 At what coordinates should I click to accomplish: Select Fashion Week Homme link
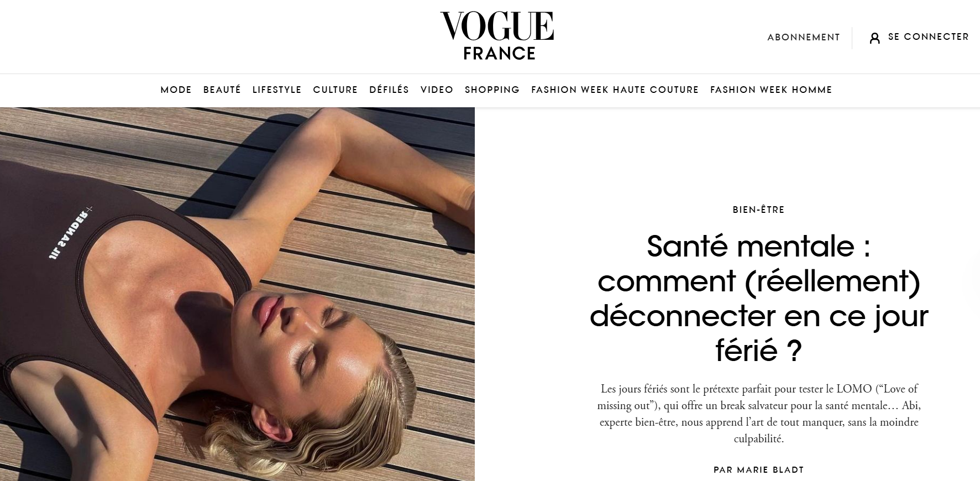click(771, 90)
